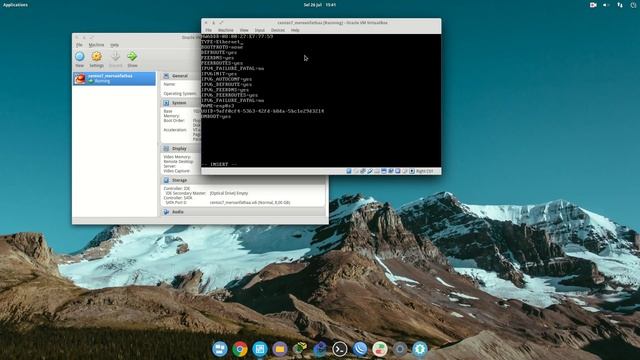Viewport: 640px width, 360px height.
Task: Click the Audio speaker icon
Action: (x=166, y=212)
